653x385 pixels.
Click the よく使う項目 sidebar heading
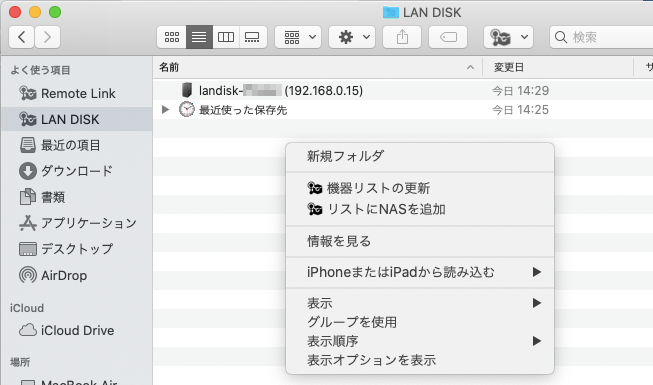[40, 70]
